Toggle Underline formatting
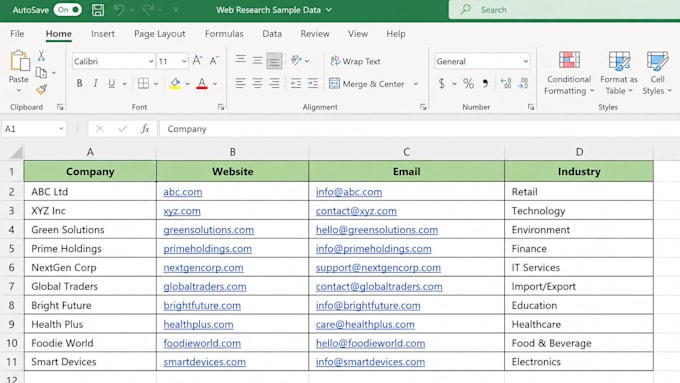 tap(111, 83)
